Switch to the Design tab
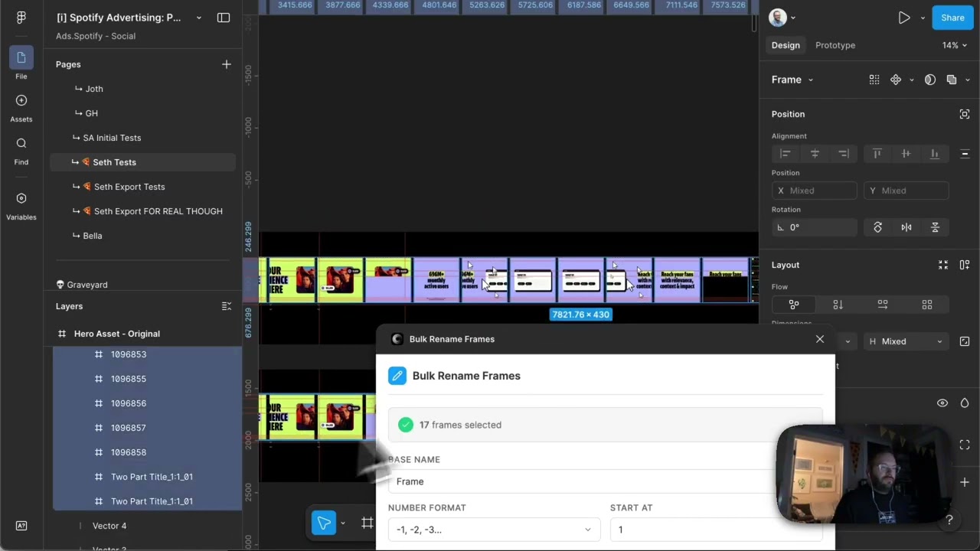980x551 pixels. coord(786,45)
